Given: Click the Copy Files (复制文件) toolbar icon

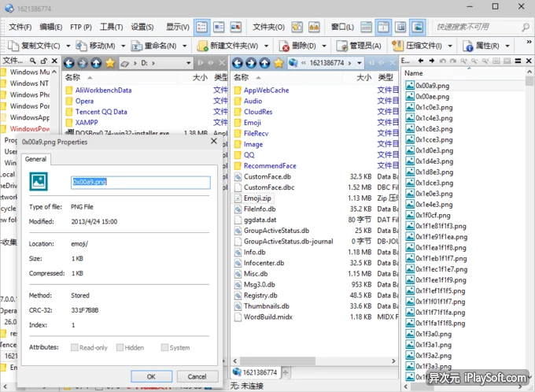Looking at the screenshot, I should click(x=13, y=46).
